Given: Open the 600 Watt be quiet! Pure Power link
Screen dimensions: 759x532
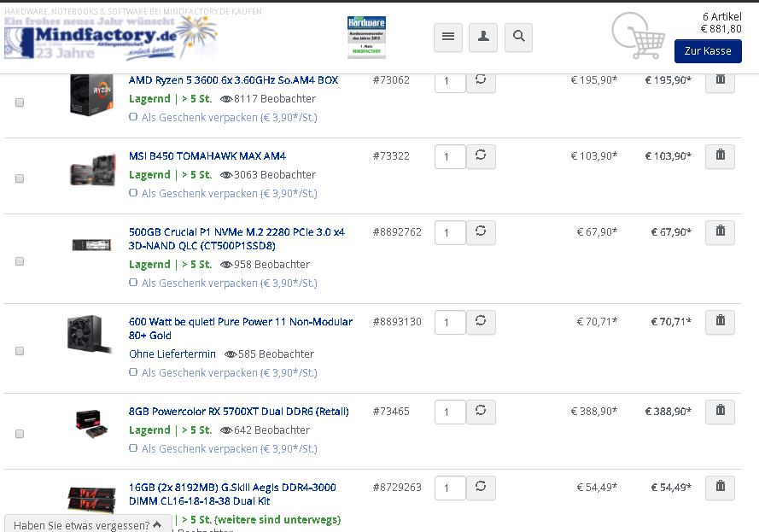Looking at the screenshot, I should pyautogui.click(x=241, y=329).
